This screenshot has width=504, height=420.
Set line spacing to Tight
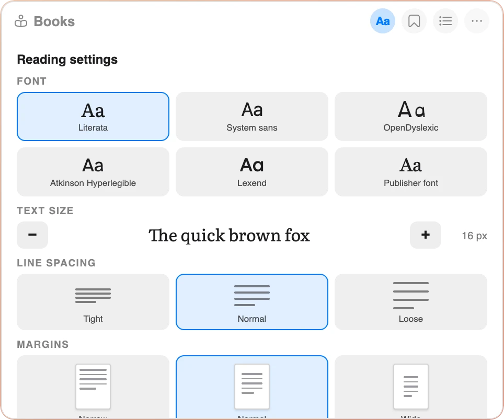(93, 302)
